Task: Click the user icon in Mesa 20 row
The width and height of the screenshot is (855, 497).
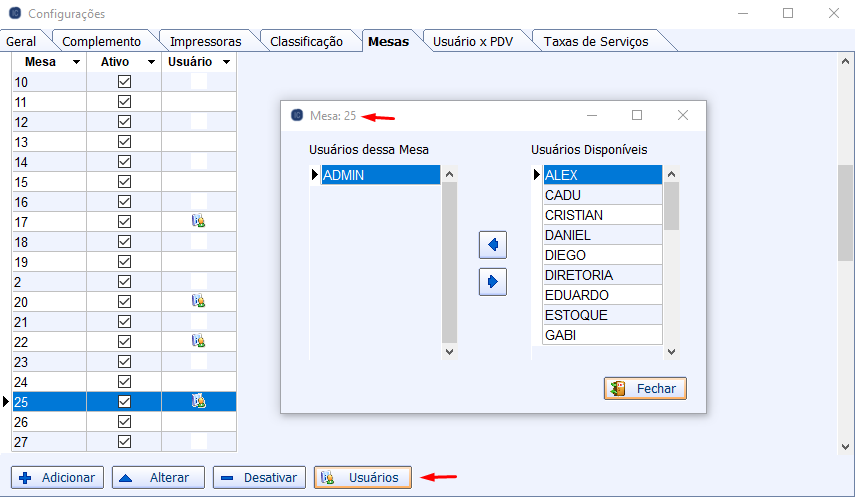Action: (x=198, y=301)
